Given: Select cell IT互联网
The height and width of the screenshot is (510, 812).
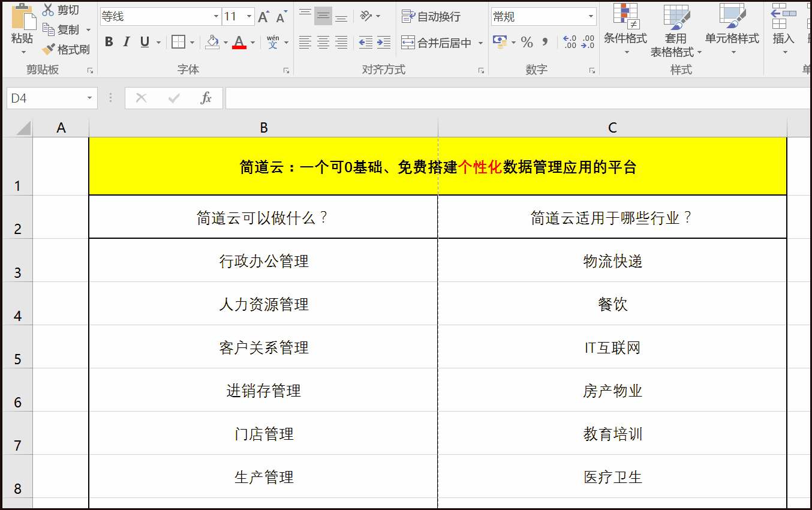Looking at the screenshot, I should click(x=612, y=347).
